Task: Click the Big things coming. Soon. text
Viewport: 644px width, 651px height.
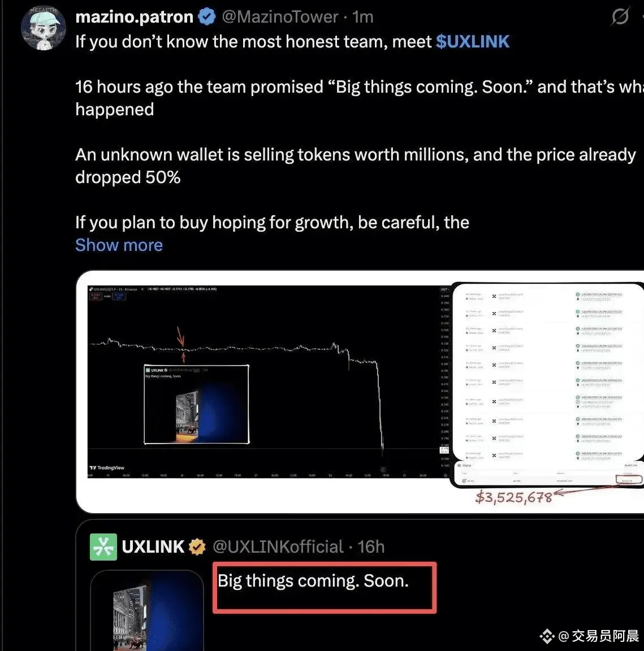Action: (313, 580)
